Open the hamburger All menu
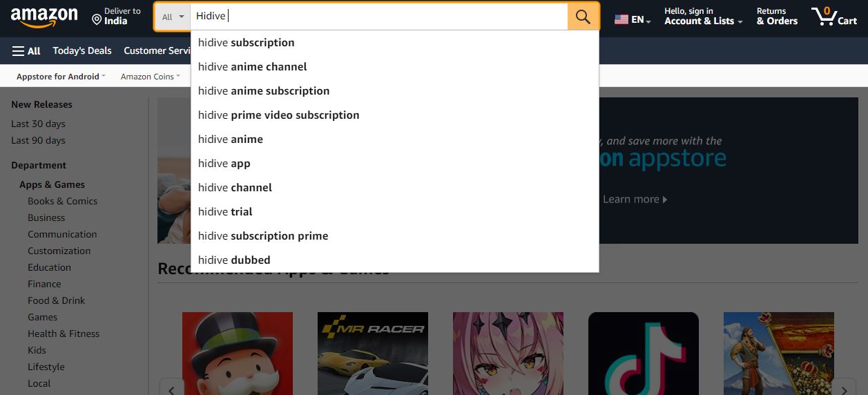This screenshot has width=868, height=395. (x=26, y=50)
